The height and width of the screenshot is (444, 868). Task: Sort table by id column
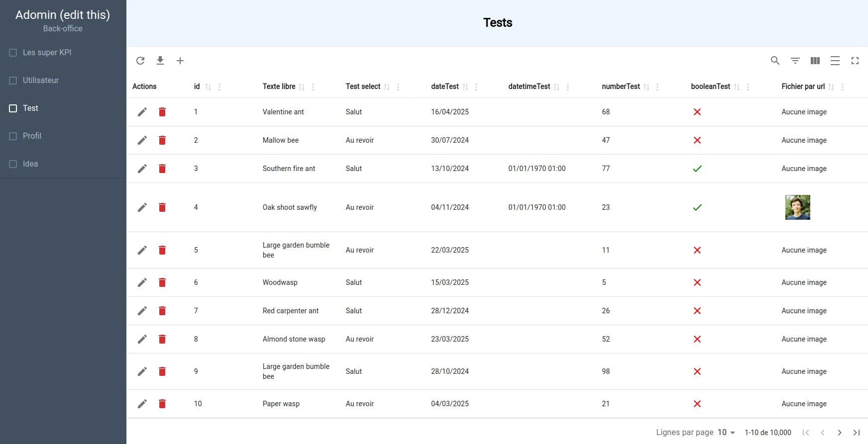tap(208, 87)
